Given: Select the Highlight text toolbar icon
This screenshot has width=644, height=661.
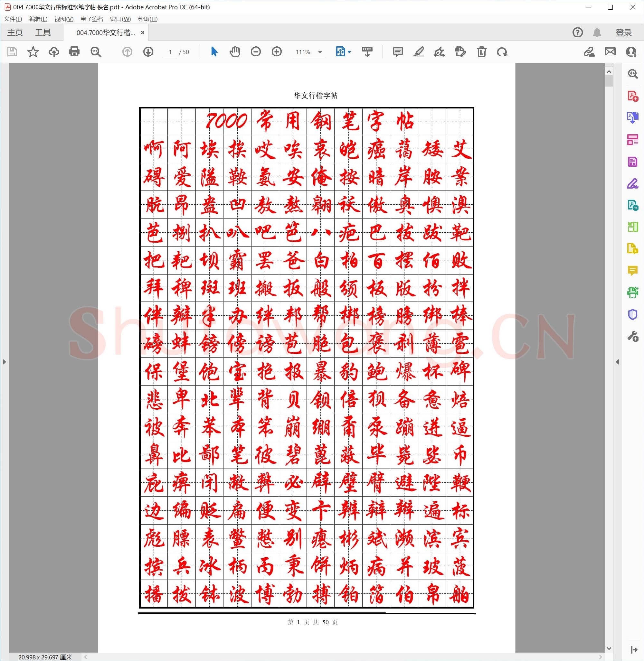Looking at the screenshot, I should [x=419, y=52].
